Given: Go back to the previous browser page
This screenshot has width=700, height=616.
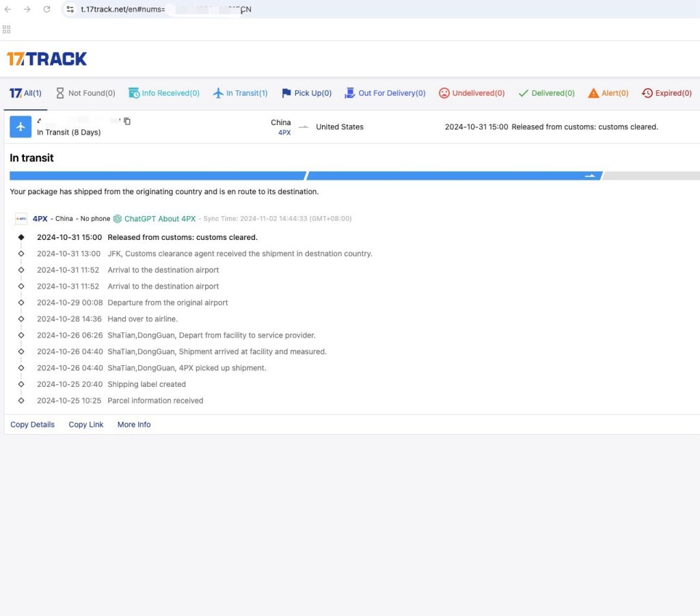Looking at the screenshot, I should click(8, 9).
